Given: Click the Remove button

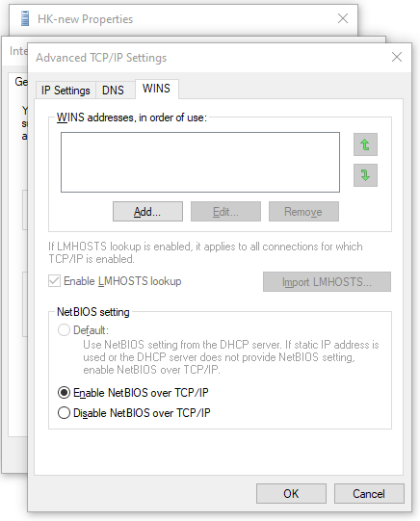Looking at the screenshot, I should [303, 211].
